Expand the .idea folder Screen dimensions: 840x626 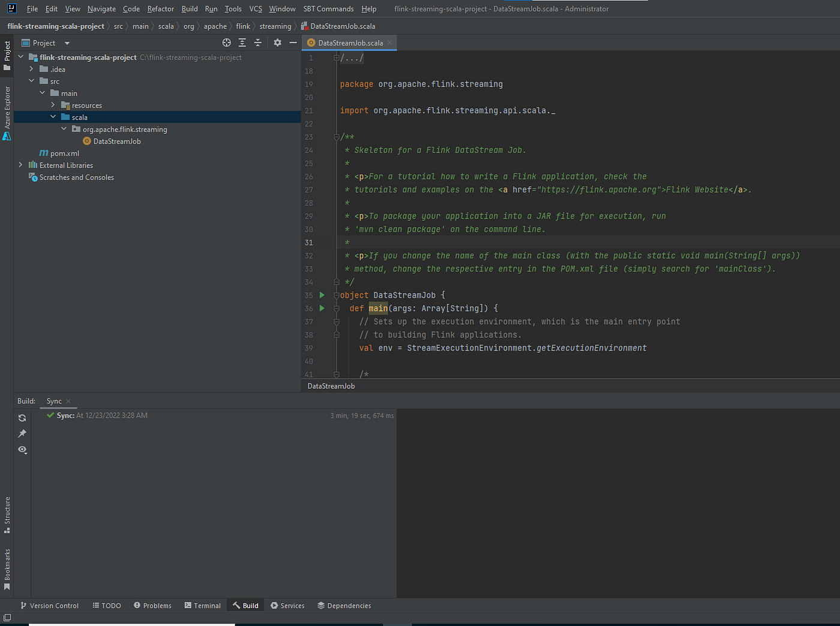tap(31, 69)
